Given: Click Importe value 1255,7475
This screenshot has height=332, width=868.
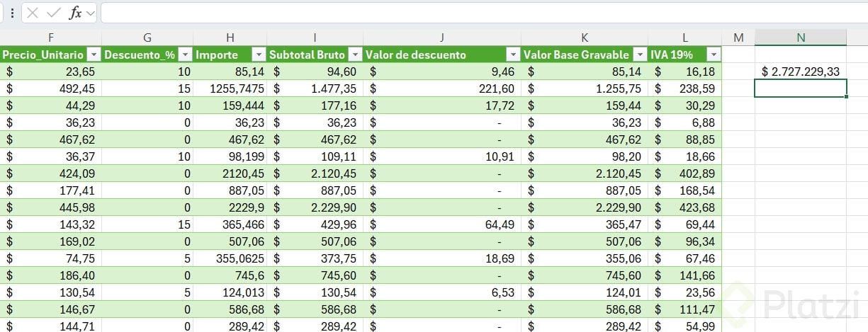Looking at the screenshot, I should pos(237,88).
